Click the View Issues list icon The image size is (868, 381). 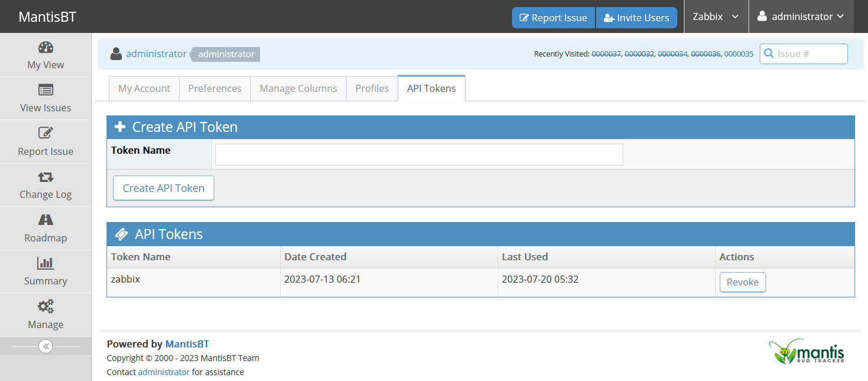pyautogui.click(x=45, y=90)
